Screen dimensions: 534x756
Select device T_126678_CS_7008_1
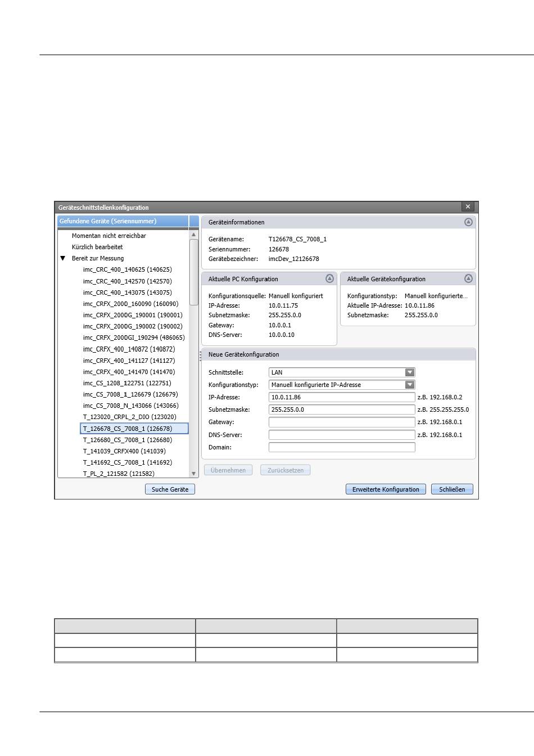click(134, 429)
